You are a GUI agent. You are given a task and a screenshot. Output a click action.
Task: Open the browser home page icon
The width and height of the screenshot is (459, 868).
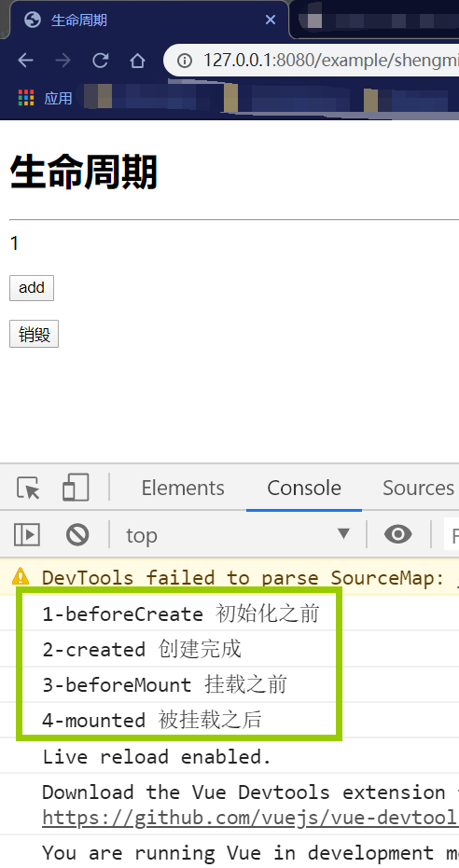(137, 60)
